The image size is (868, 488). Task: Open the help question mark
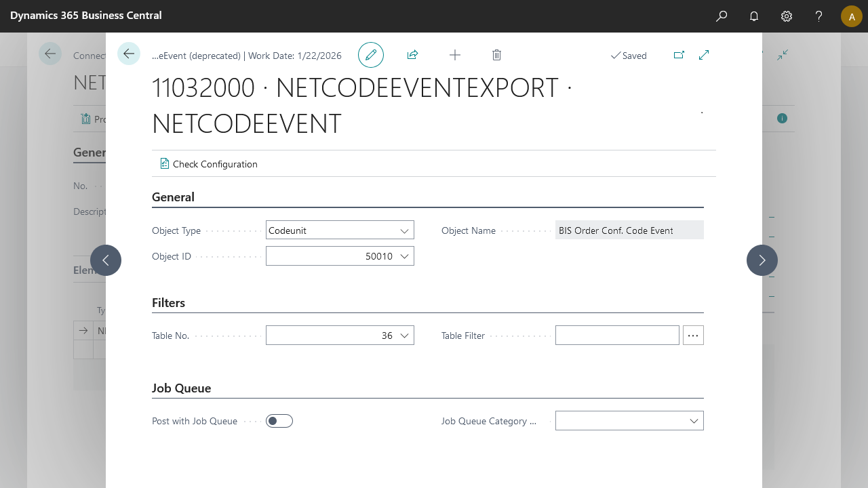pos(819,16)
